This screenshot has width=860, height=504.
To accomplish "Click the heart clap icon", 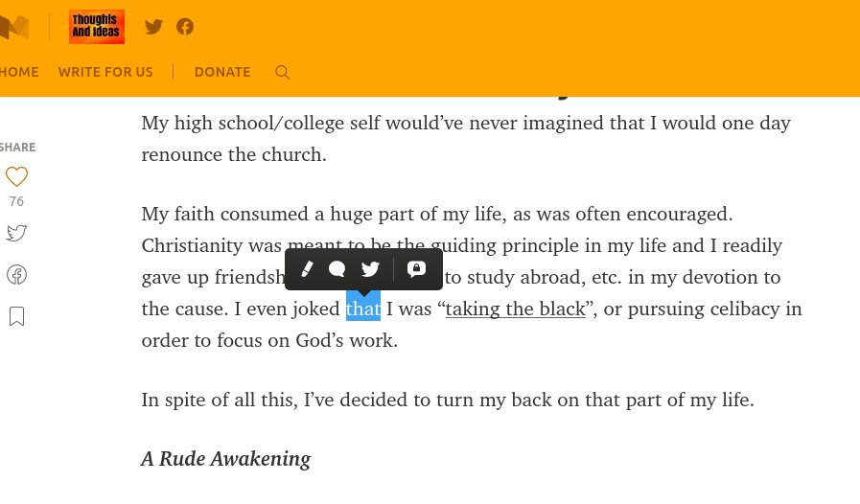I will pyautogui.click(x=16, y=176).
